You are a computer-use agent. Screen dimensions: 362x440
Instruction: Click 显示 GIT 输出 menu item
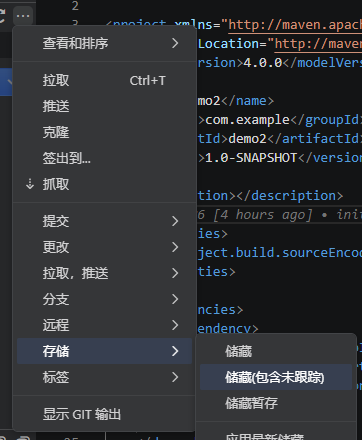click(x=104, y=414)
